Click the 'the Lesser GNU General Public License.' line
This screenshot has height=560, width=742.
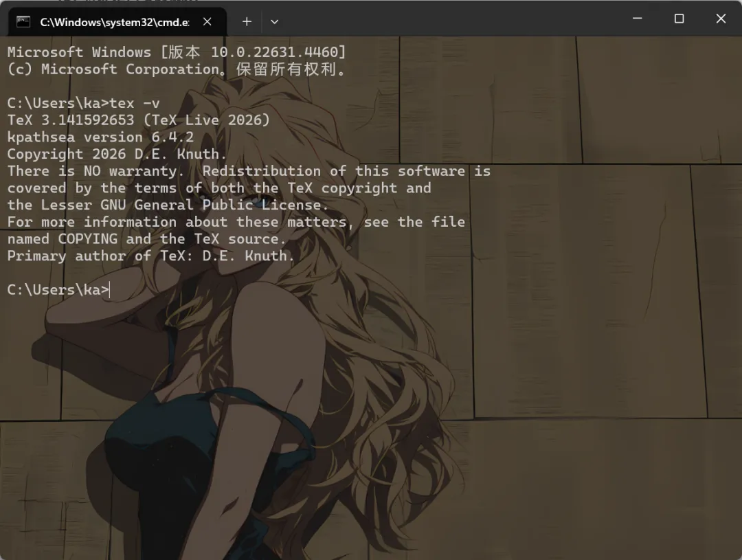click(168, 205)
